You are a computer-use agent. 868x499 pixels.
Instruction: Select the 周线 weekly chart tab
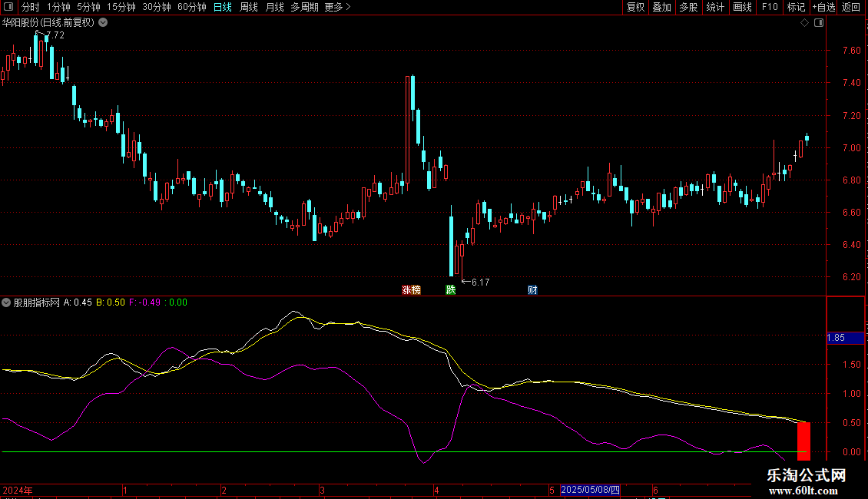click(x=249, y=7)
